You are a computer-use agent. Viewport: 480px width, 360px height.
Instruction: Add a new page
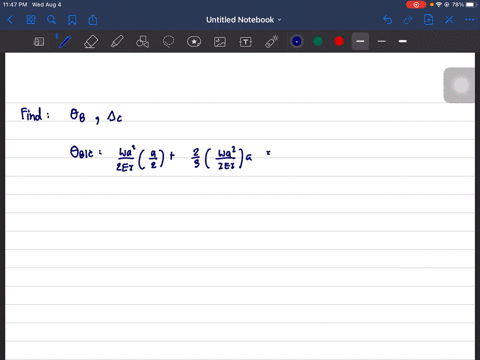(x=429, y=20)
